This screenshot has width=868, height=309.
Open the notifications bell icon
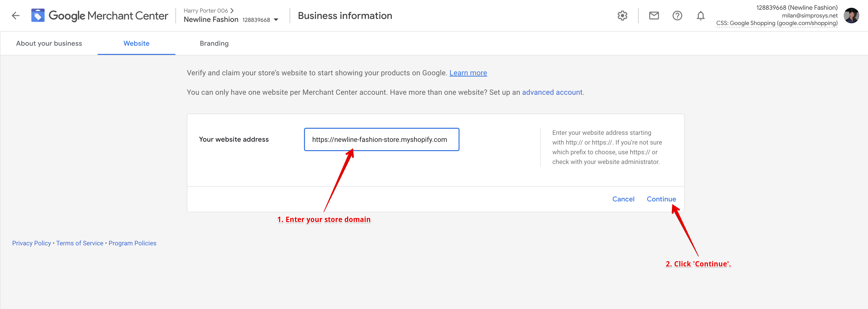click(x=701, y=16)
